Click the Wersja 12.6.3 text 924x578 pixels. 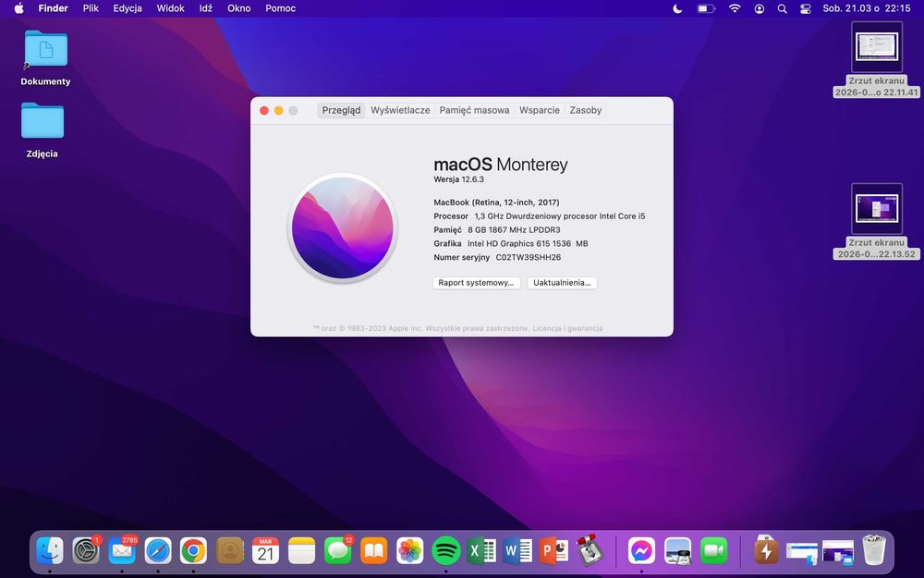[458, 179]
